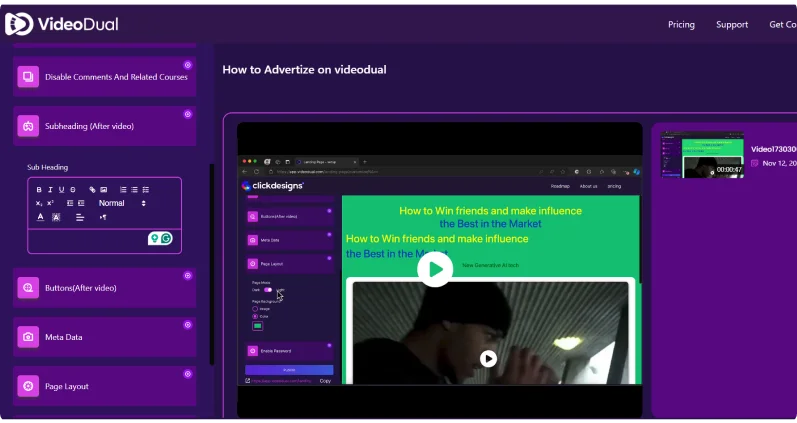Click the underline formatting icon
Viewport: 797px width, 423px height.
coord(61,189)
